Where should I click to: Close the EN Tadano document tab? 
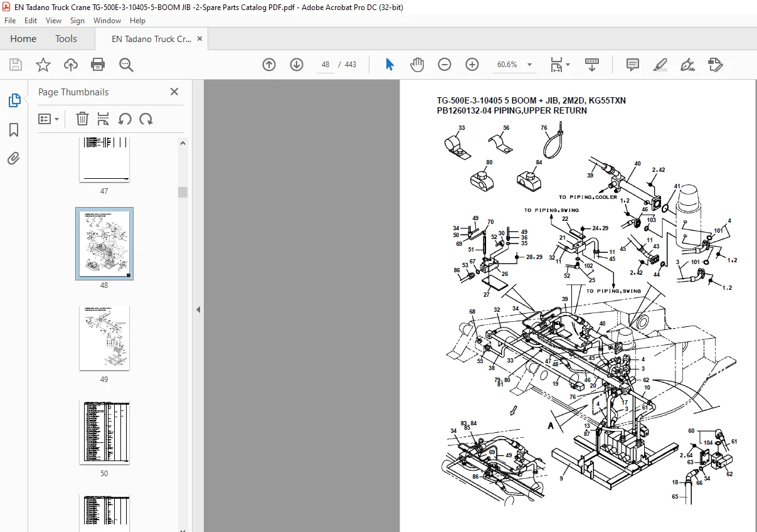(x=199, y=39)
